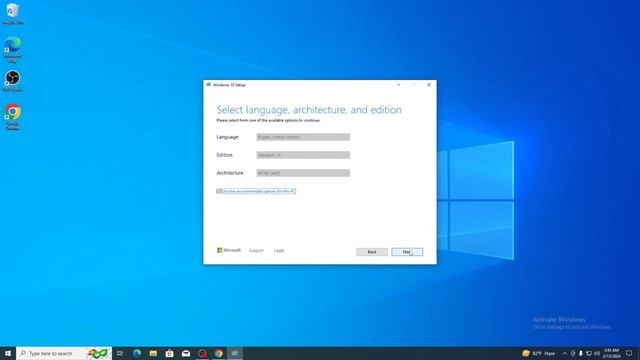Open Microsoft Edge from the taskbar
The image size is (640, 360).
click(x=137, y=353)
